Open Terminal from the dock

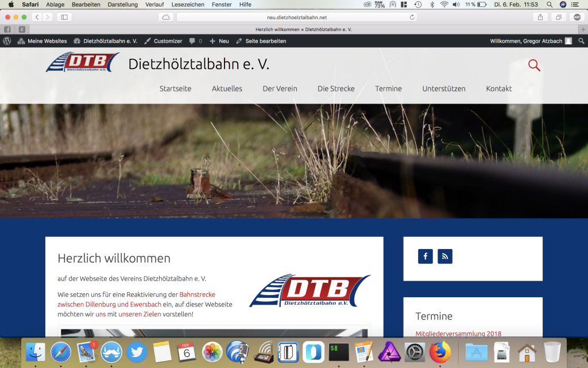[339, 352]
